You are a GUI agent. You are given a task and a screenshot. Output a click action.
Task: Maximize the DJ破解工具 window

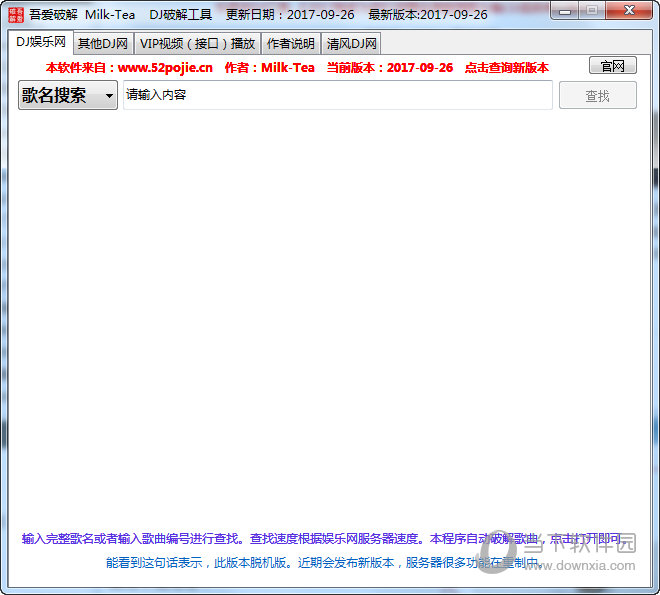click(x=592, y=11)
